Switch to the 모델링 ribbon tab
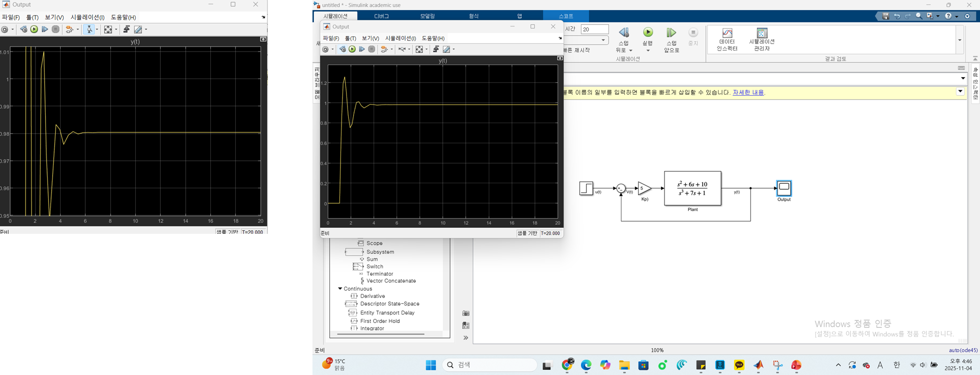 (x=427, y=16)
